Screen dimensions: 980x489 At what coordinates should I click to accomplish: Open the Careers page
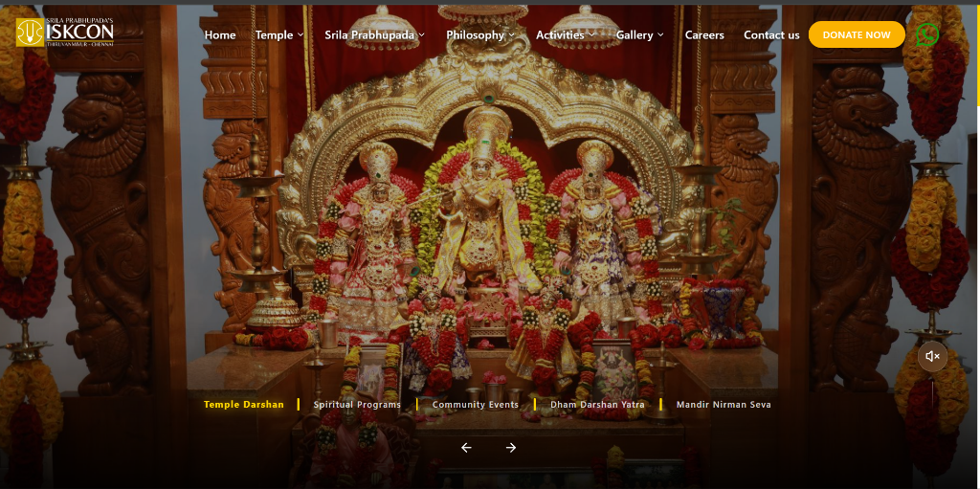coord(704,35)
